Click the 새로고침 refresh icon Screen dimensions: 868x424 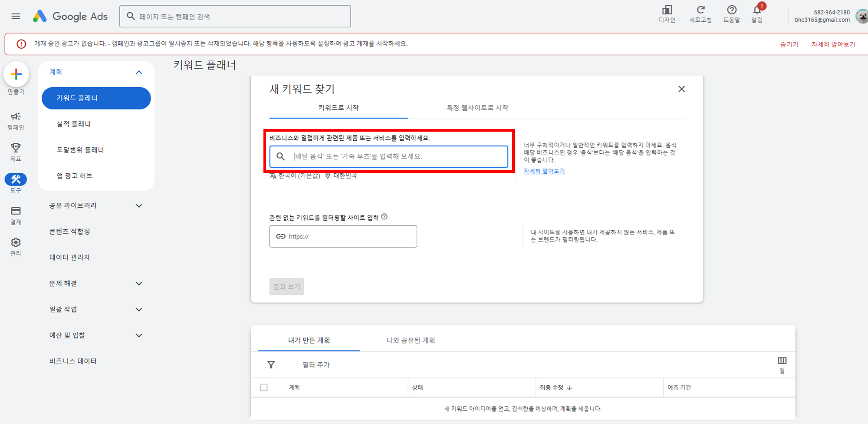pos(700,10)
